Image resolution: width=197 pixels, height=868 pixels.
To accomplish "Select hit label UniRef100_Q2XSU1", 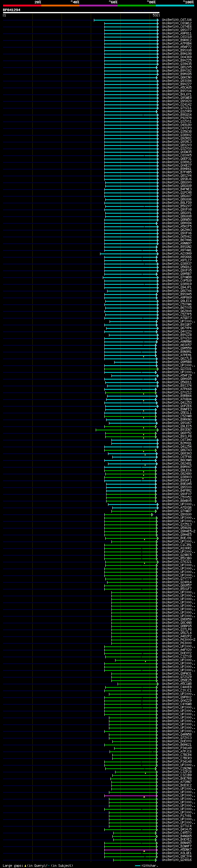I will click(176, 369).
